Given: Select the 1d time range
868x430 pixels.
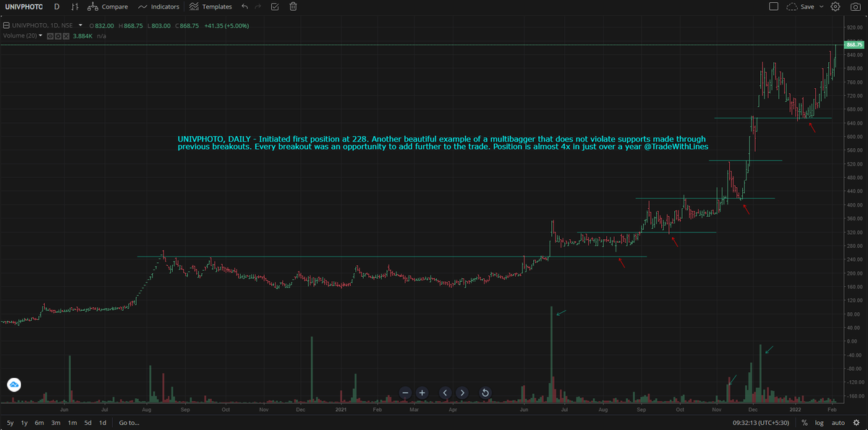Looking at the screenshot, I should click(103, 423).
